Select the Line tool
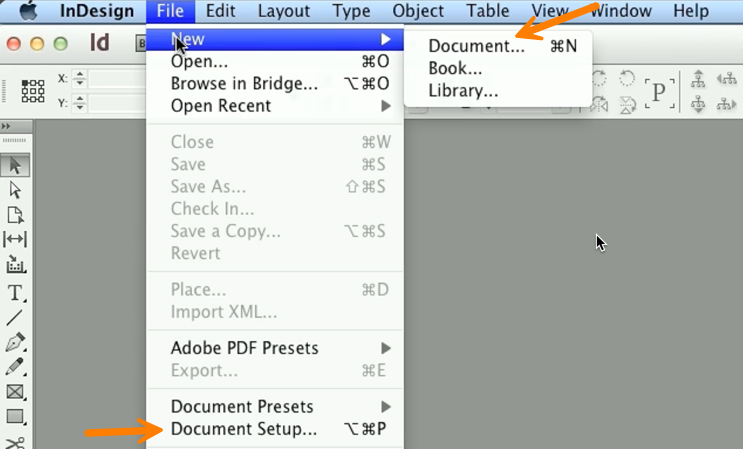The height and width of the screenshot is (449, 743). 14,318
